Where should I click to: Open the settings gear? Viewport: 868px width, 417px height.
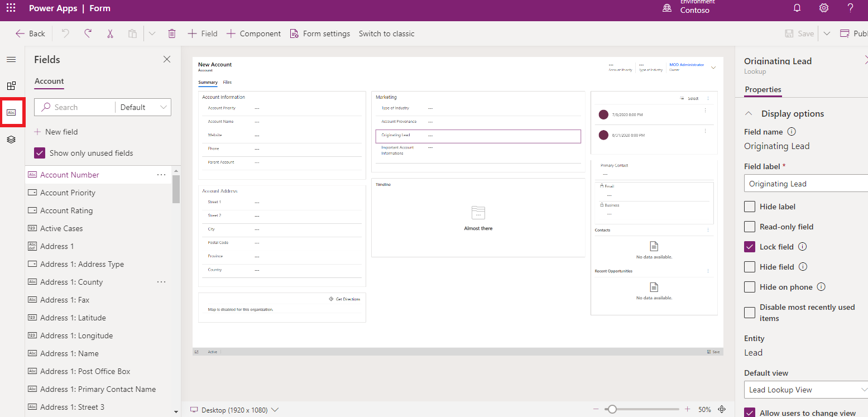coord(824,8)
